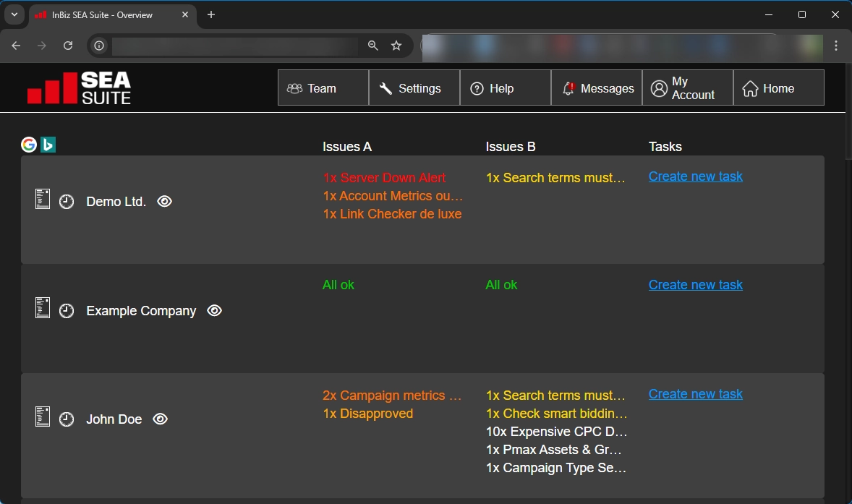Click the clock icon beside John Doe
The width and height of the screenshot is (852, 504).
click(67, 419)
